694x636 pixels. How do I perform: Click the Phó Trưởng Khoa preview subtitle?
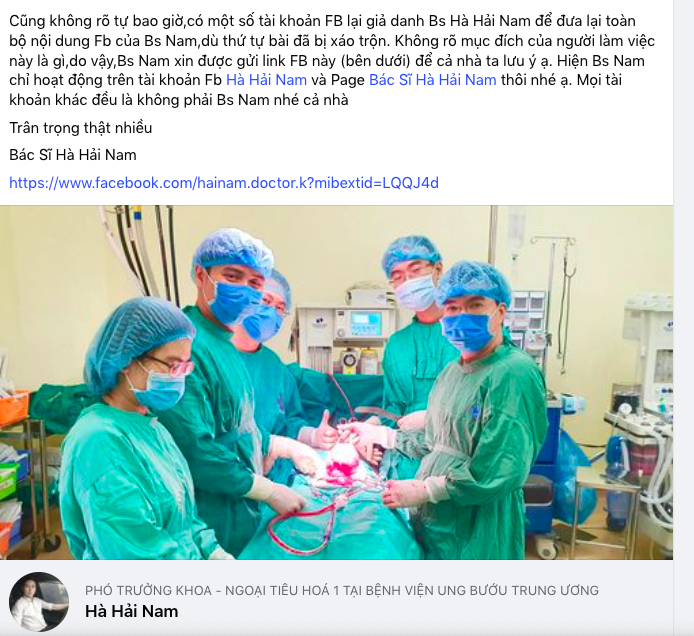coord(342,590)
